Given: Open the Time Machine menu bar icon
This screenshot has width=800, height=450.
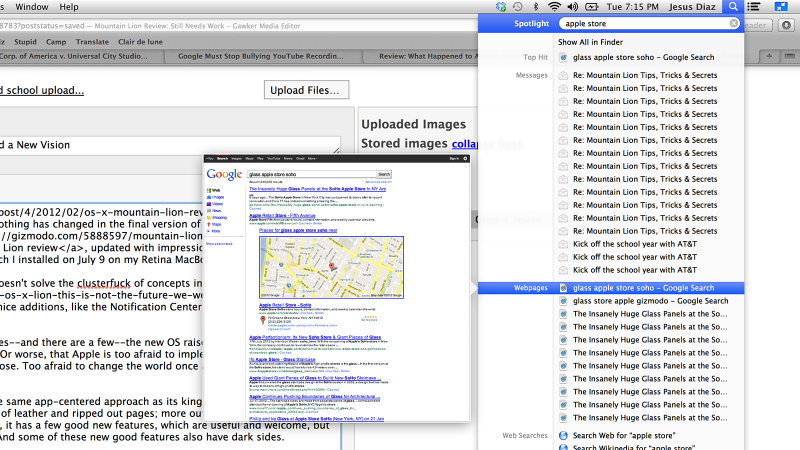Looking at the screenshot, I should click(517, 7).
